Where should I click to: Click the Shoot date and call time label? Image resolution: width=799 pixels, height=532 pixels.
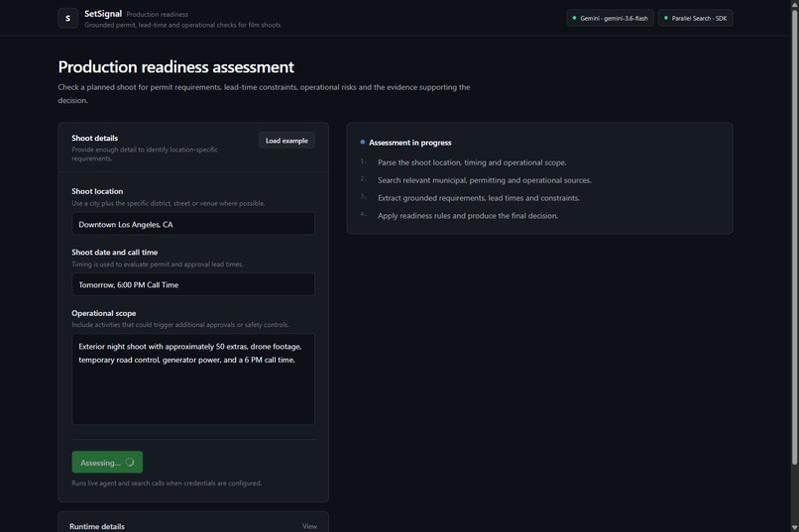(x=115, y=252)
